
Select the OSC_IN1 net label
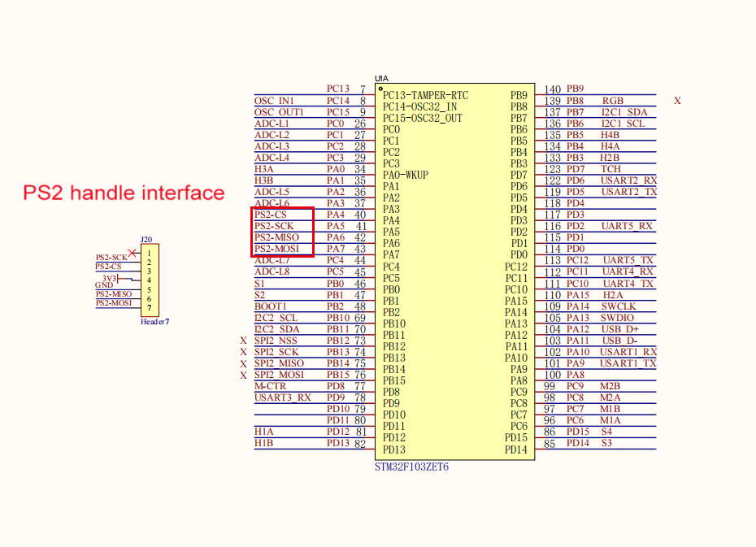pos(274,101)
